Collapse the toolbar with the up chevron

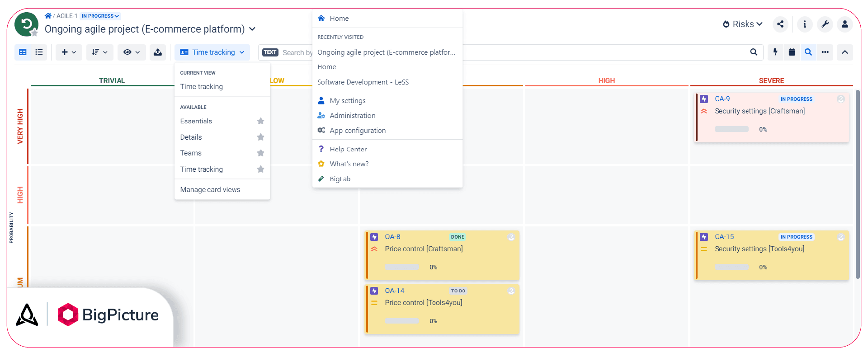click(844, 52)
